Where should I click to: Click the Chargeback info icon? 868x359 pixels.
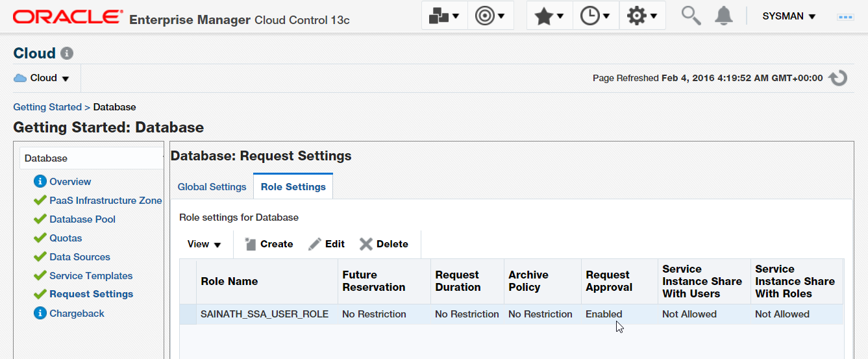tap(40, 314)
